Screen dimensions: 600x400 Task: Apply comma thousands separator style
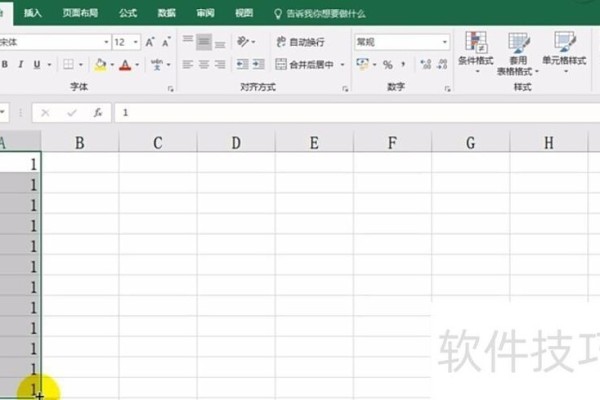403,64
